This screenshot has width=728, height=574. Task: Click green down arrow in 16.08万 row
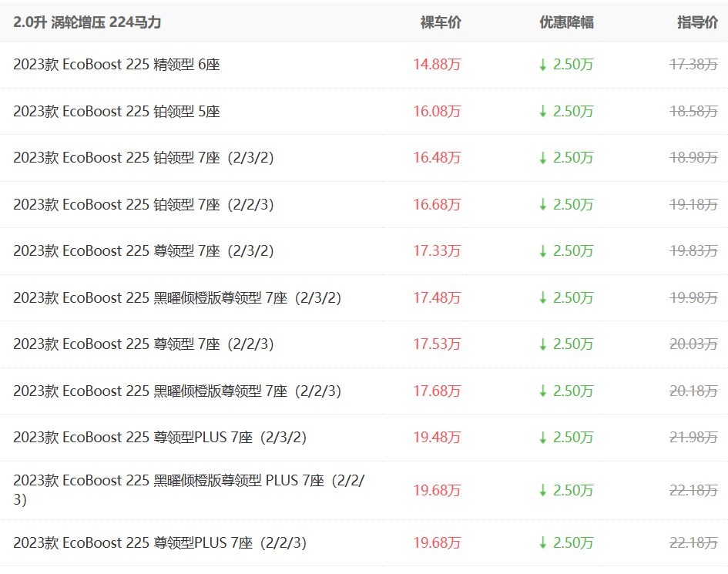(543, 112)
